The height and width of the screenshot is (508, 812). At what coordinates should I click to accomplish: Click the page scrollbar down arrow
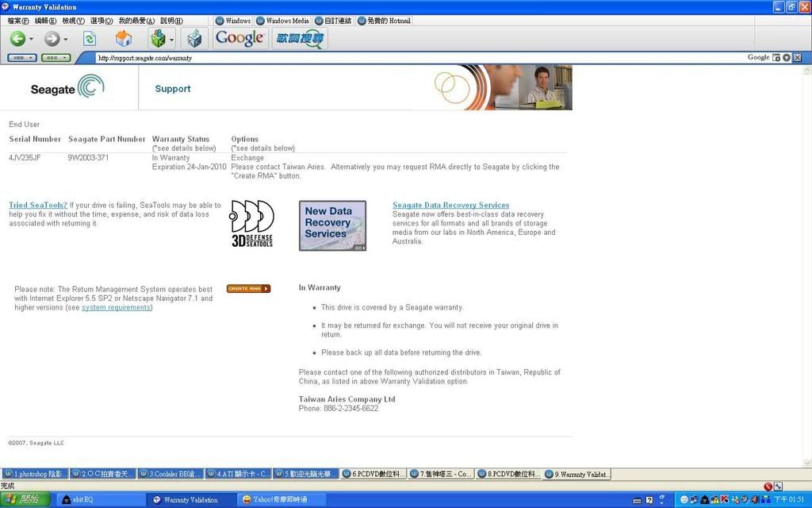pyautogui.click(x=806, y=463)
